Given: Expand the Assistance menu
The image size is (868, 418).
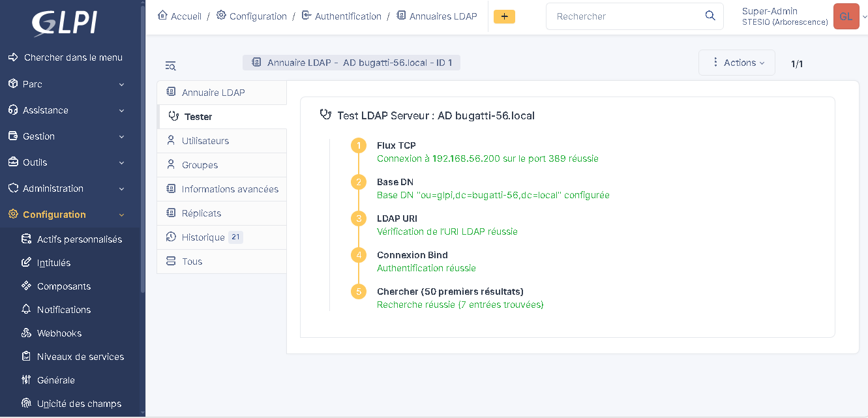Looking at the screenshot, I should [65, 110].
